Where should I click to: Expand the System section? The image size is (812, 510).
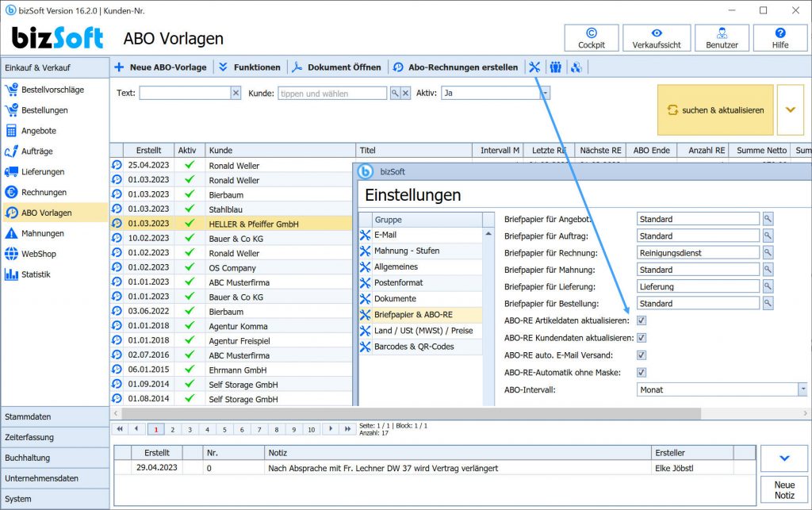pyautogui.click(x=55, y=499)
